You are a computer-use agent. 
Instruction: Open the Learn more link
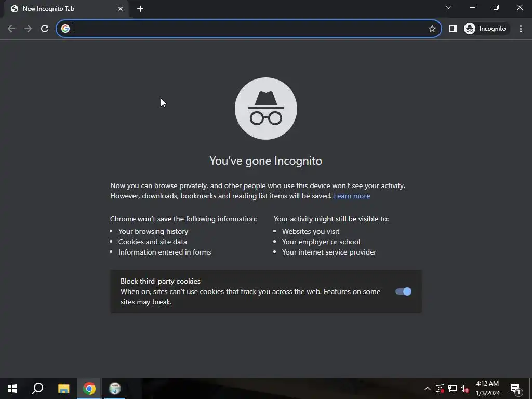pyautogui.click(x=352, y=196)
